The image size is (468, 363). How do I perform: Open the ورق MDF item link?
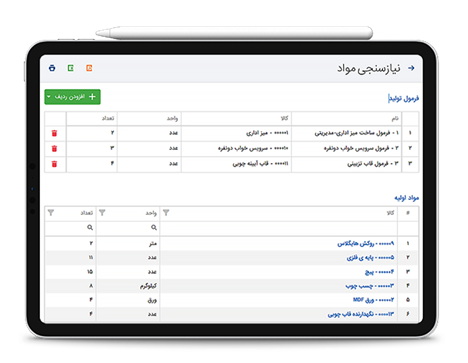374,300
